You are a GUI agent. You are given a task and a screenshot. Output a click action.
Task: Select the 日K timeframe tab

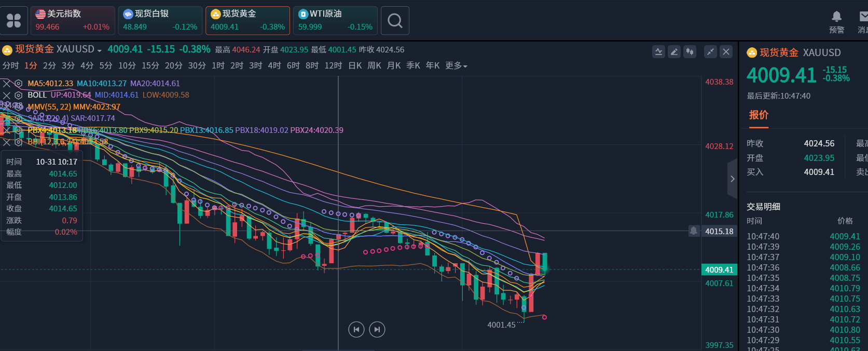pos(355,66)
